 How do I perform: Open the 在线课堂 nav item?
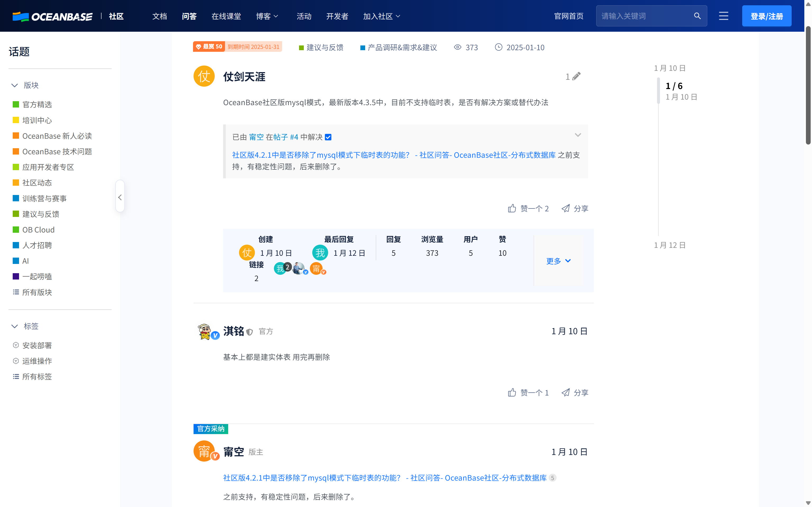coord(226,16)
